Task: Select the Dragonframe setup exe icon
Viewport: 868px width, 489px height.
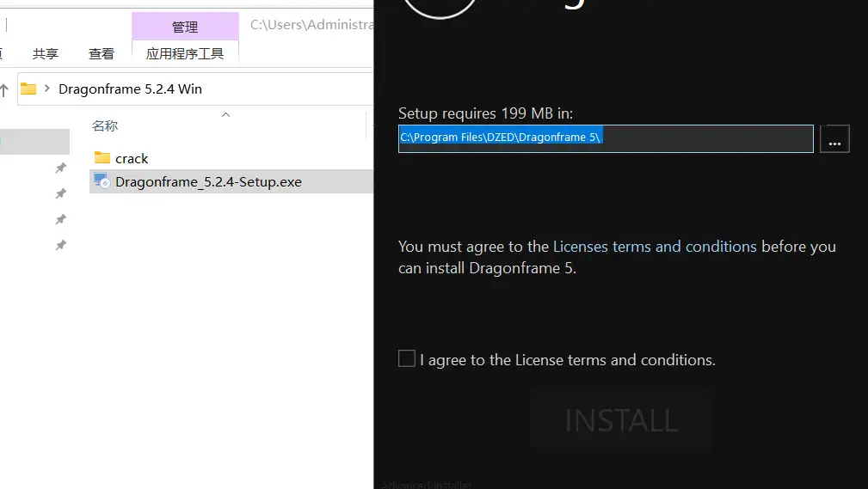Action: coord(102,181)
